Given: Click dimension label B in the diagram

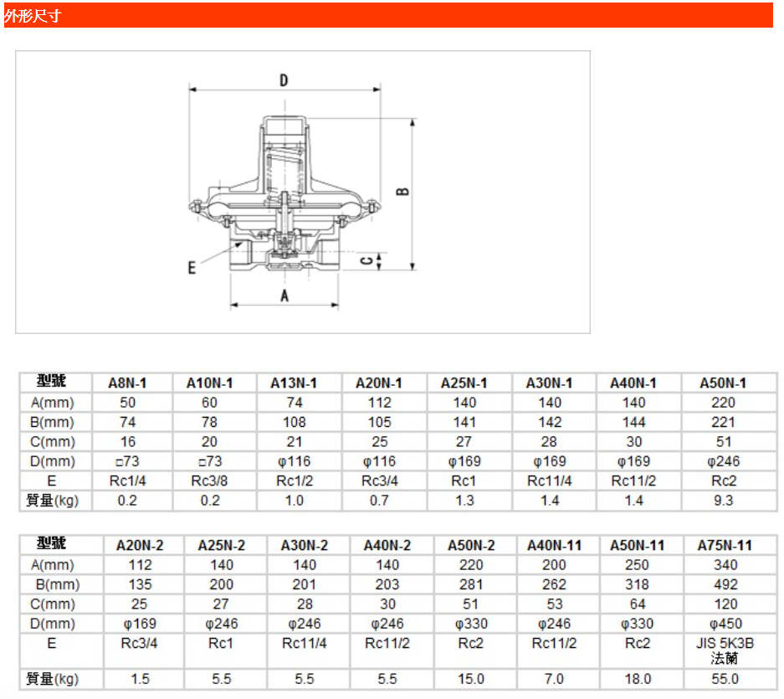Looking at the screenshot, I should (x=402, y=191).
